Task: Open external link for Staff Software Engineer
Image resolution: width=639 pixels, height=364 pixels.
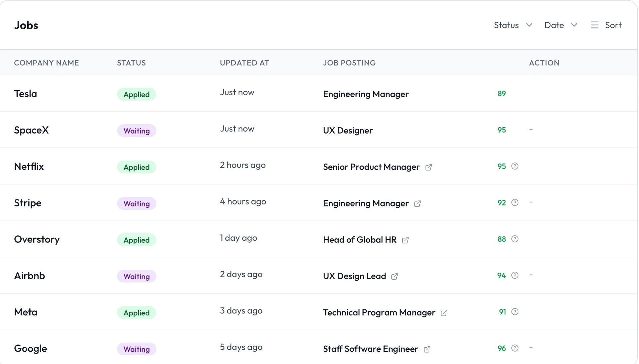Action: (427, 349)
